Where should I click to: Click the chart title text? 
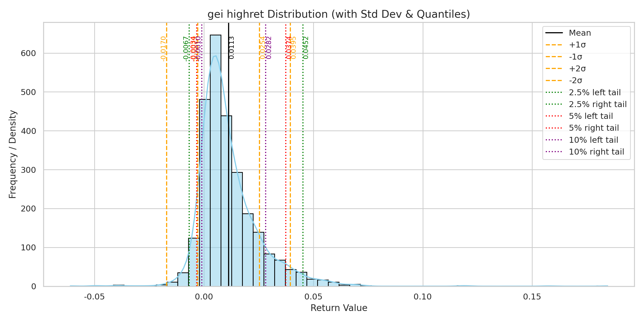tap(339, 14)
